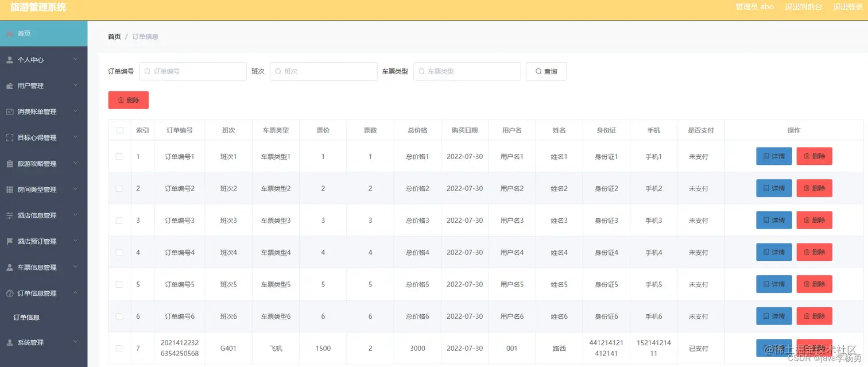The width and height of the screenshot is (868, 367).
Task: Click the 酒店信息管理 sliders icon
Action: coord(10,215)
